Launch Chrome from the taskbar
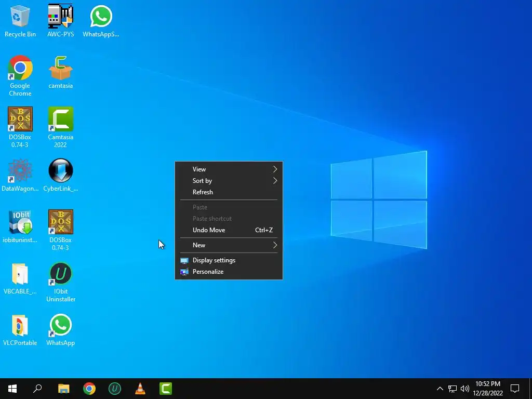The image size is (532, 399). tap(89, 389)
